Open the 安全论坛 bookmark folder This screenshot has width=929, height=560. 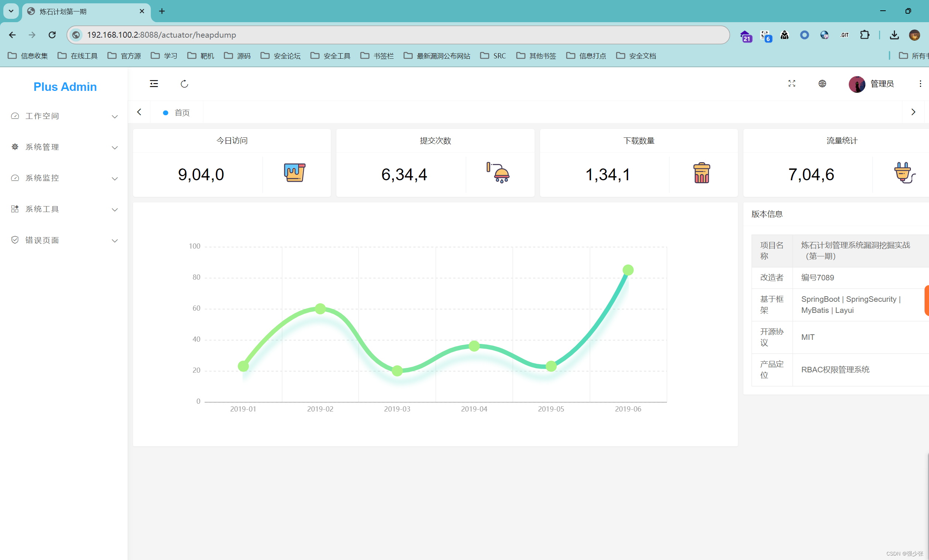pos(281,56)
